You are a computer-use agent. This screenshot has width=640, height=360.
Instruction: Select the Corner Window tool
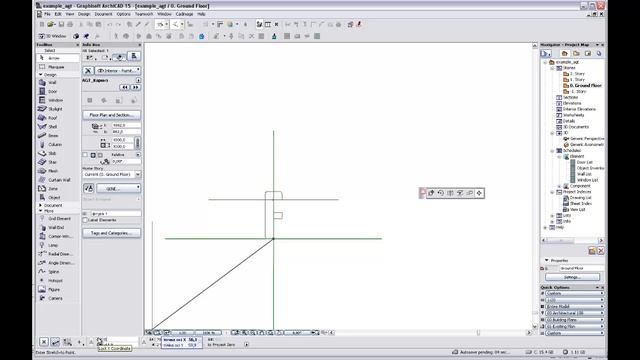58,236
